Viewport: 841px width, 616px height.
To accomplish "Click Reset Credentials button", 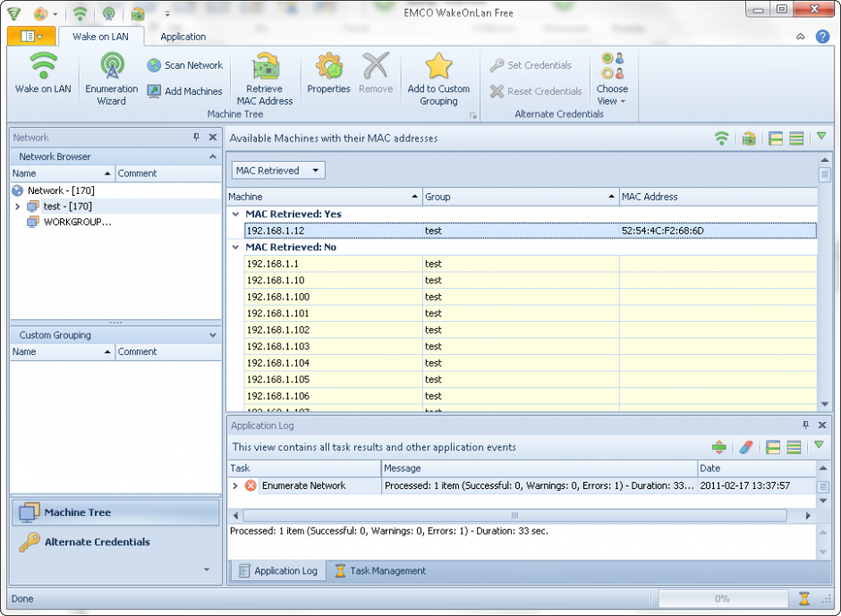I will pyautogui.click(x=536, y=91).
